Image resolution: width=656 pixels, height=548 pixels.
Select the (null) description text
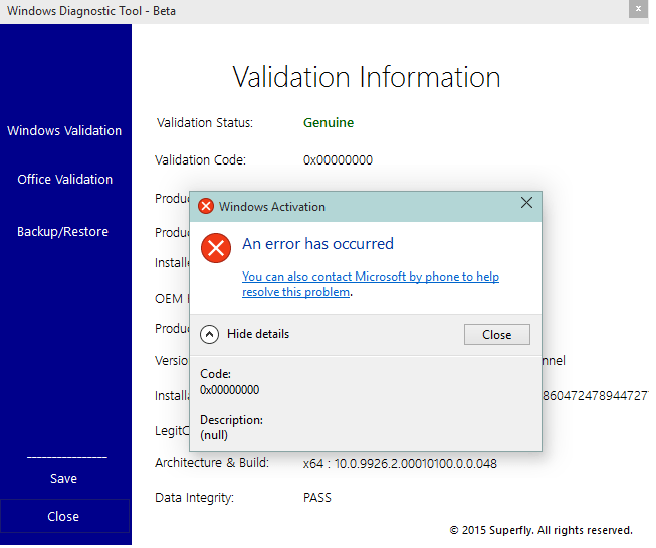(x=214, y=435)
